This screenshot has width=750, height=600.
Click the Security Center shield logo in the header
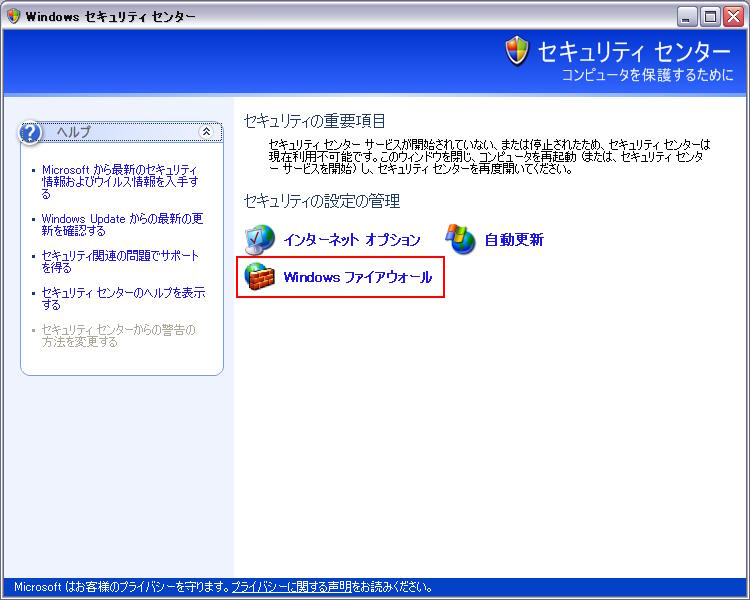[x=518, y=51]
